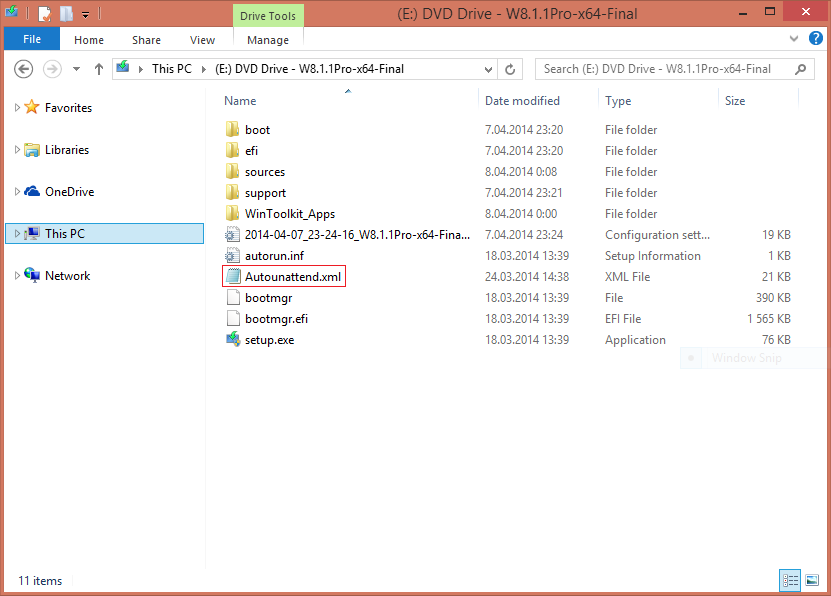Open the Explorer window system menu icon
This screenshot has height=596, width=831.
[11, 12]
